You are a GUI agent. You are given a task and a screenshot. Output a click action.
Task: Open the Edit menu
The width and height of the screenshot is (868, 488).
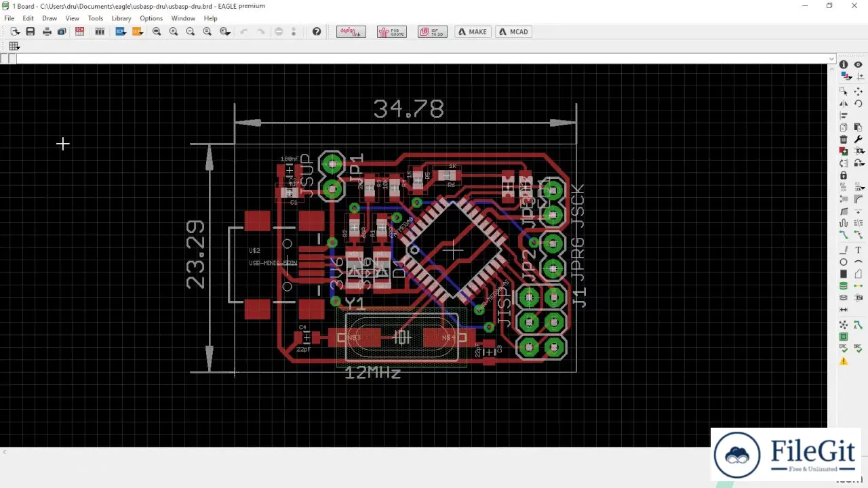(x=28, y=18)
